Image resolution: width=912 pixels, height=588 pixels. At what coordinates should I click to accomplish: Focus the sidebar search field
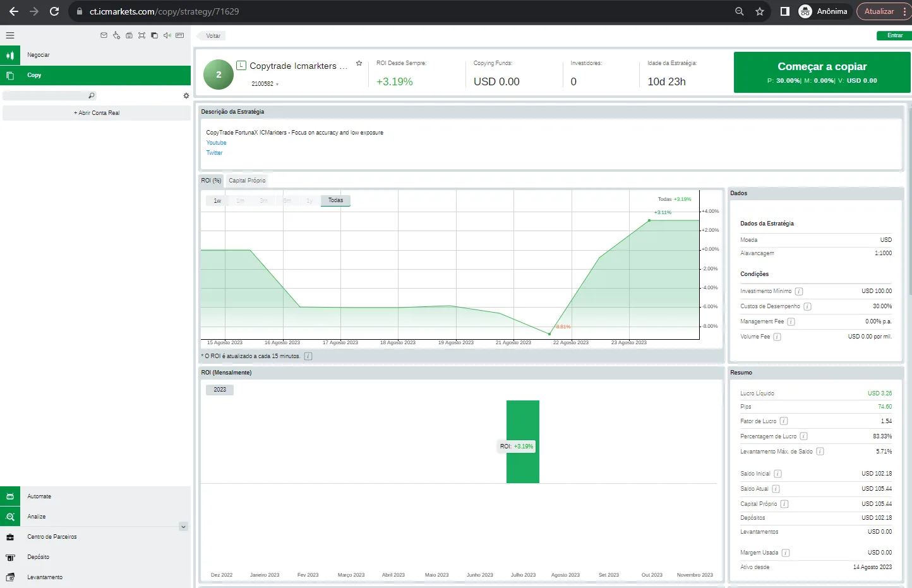[49, 95]
